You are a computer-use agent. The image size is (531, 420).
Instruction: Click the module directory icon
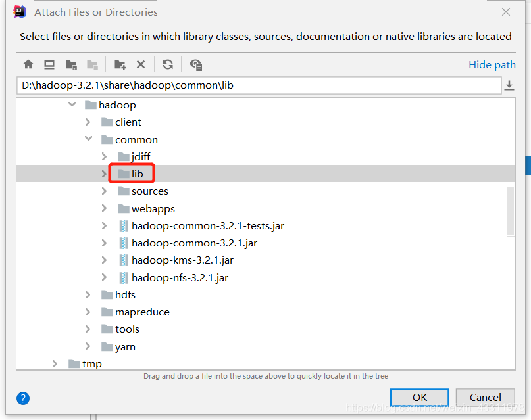(x=92, y=64)
